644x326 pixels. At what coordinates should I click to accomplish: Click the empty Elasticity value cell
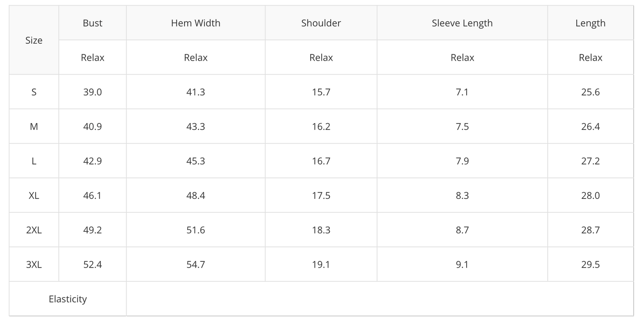(380, 299)
